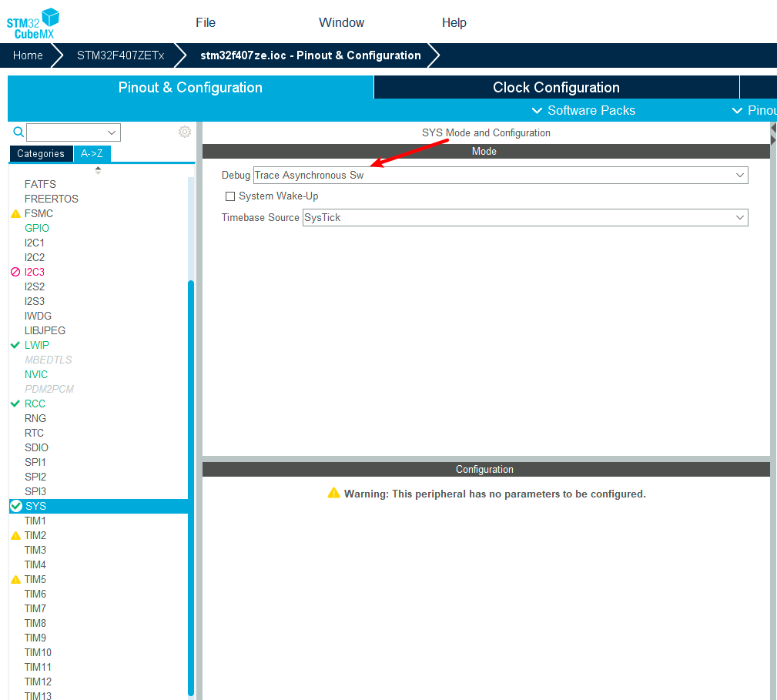Click the warning icon next to FSMC
The height and width of the screenshot is (700, 777).
pos(16,213)
